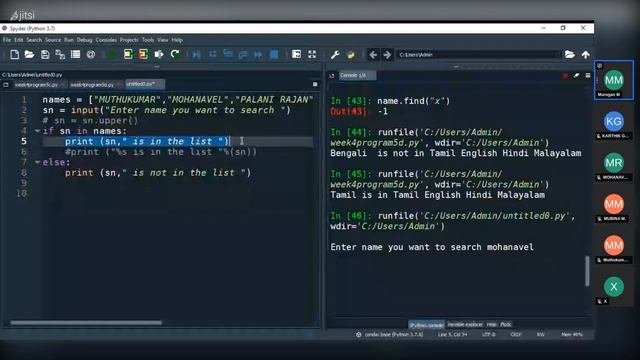Click the console tab browse icon
The image size is (640, 360).
click(332, 76)
